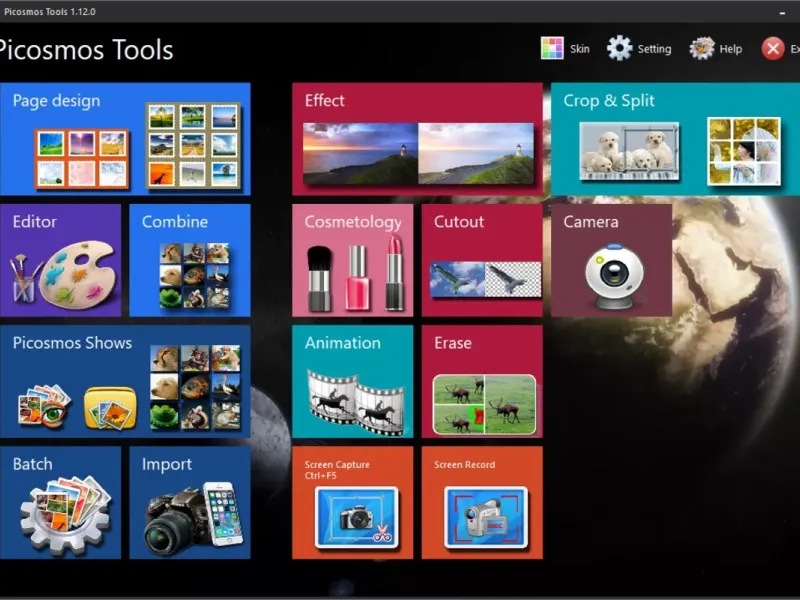
Task: Click the brightened lighthouse right image
Action: (x=476, y=153)
